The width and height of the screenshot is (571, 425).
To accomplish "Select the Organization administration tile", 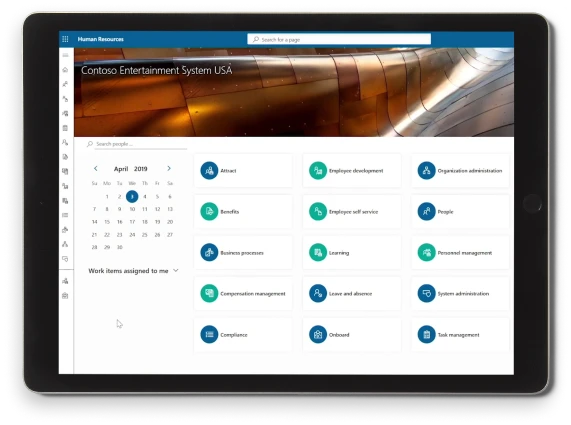I will point(460,170).
